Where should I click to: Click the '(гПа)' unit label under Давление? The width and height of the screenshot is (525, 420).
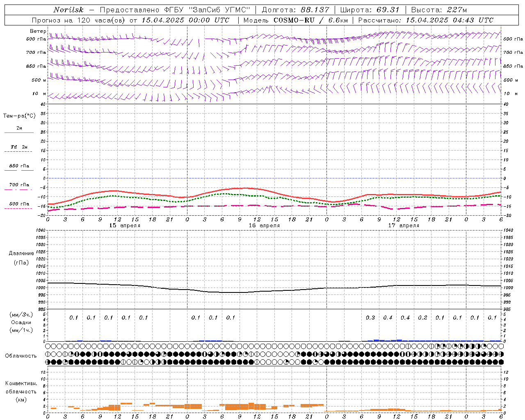(21, 262)
